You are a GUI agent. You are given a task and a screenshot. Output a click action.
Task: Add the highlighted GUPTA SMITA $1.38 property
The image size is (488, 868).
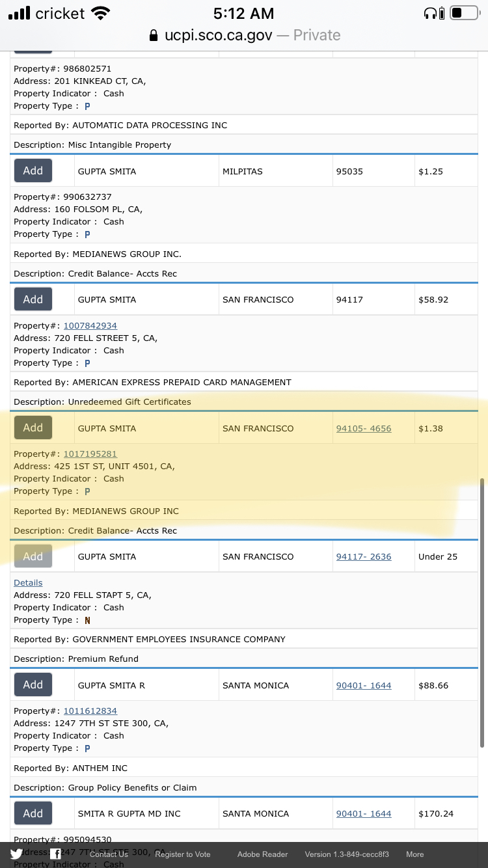[x=33, y=427]
